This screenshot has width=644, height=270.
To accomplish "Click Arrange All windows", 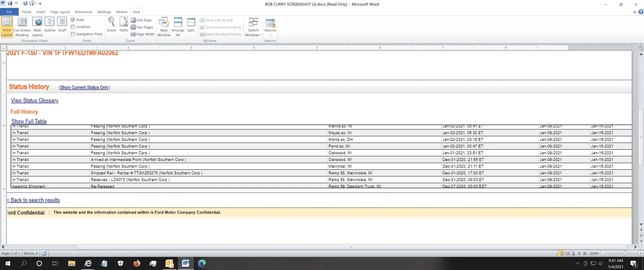I will coord(178,27).
